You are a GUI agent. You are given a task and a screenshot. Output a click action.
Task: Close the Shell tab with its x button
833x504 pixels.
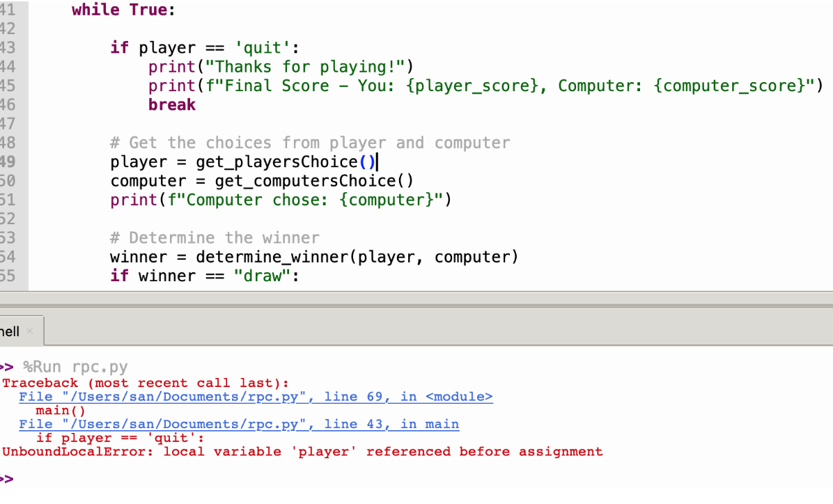[x=30, y=332]
